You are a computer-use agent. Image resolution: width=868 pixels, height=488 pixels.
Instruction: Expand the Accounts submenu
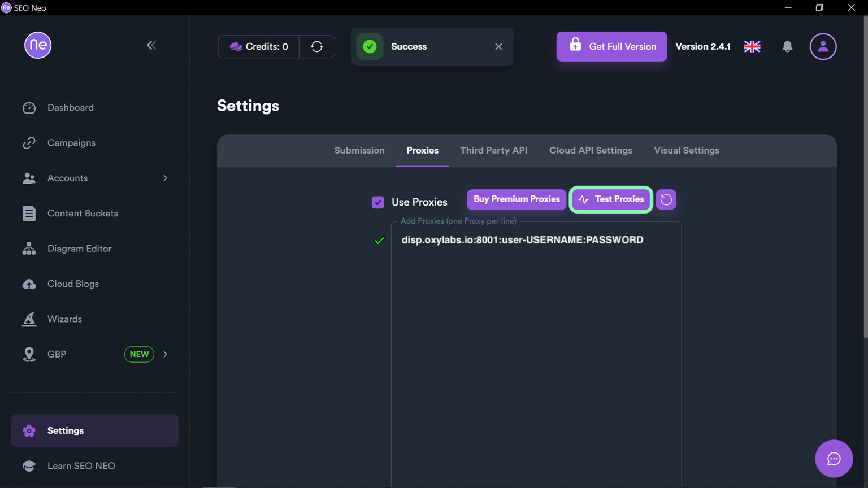click(165, 178)
